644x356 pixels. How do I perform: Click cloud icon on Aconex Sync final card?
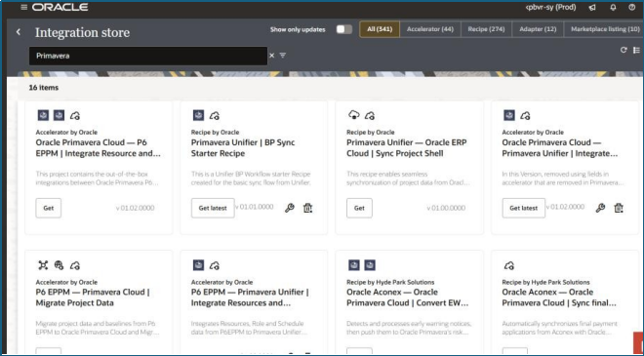(509, 265)
